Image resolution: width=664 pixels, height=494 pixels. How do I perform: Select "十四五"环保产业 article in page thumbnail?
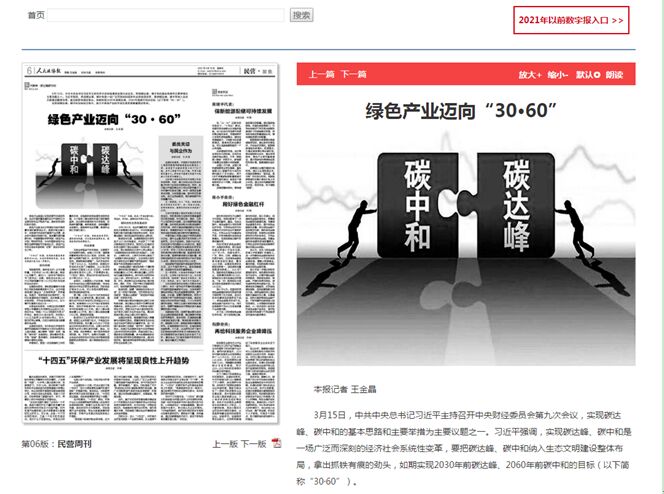pos(114,359)
